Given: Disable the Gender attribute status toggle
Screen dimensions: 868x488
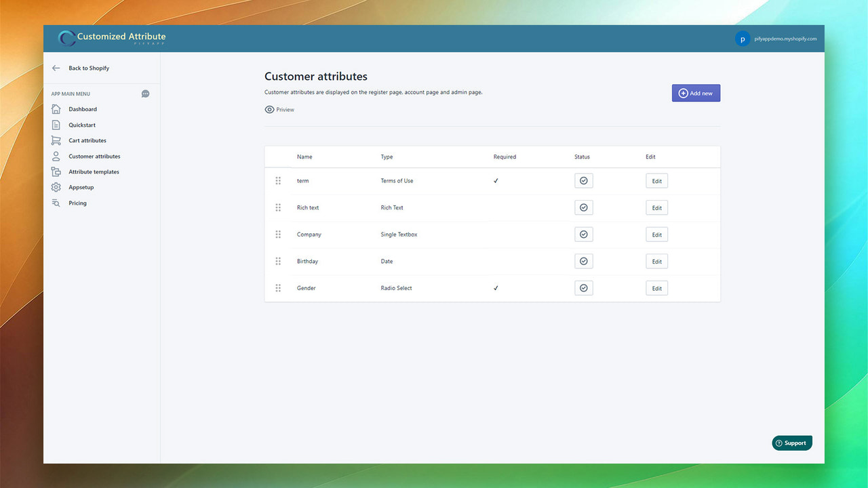Looking at the screenshot, I should click(x=583, y=287).
